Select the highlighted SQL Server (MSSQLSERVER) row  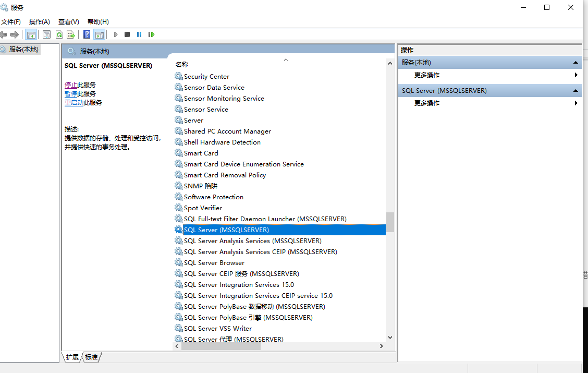pyautogui.click(x=284, y=230)
